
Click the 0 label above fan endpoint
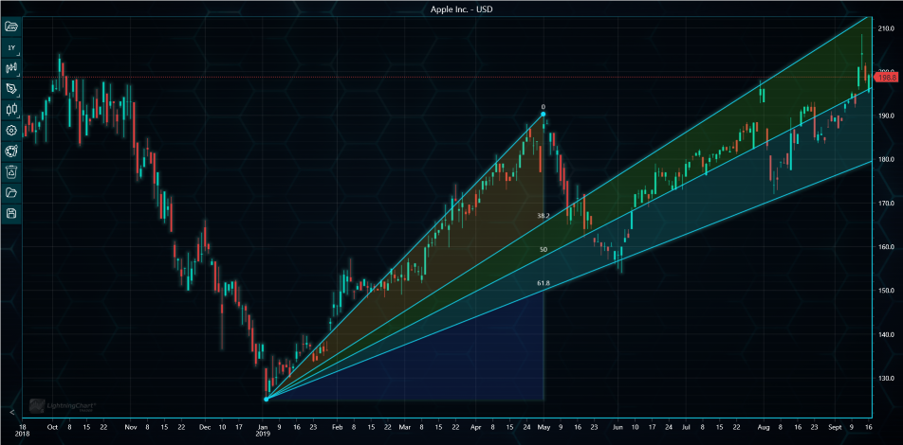coord(543,107)
